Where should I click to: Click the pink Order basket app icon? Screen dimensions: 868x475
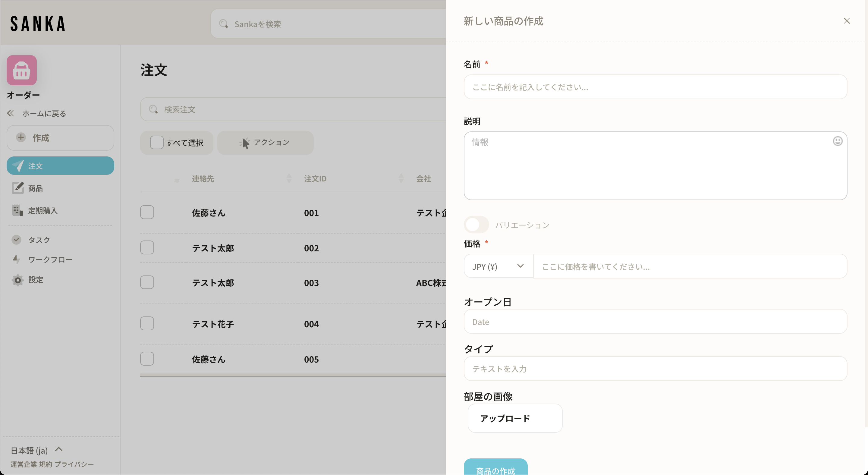pyautogui.click(x=22, y=70)
